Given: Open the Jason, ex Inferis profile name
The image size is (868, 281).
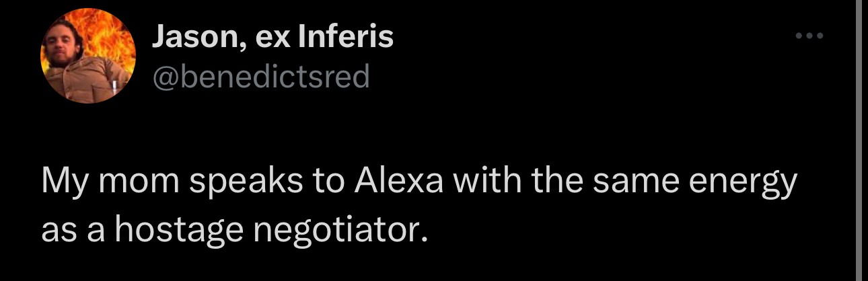Looking at the screenshot, I should coord(272,38).
